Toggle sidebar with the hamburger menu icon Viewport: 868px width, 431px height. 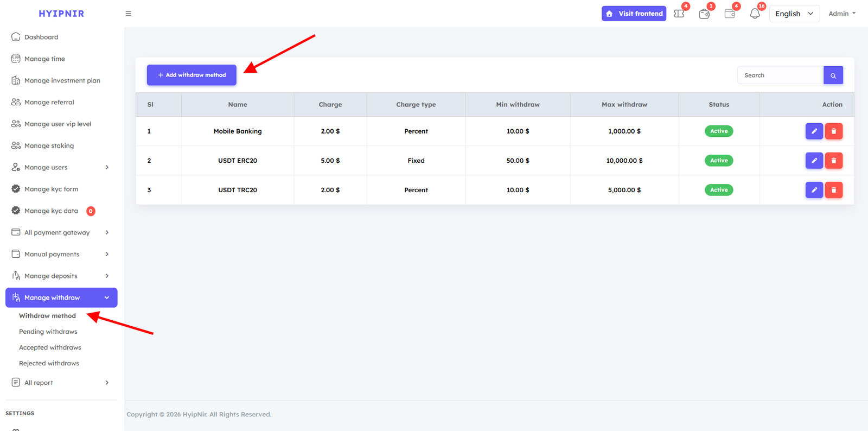(129, 14)
